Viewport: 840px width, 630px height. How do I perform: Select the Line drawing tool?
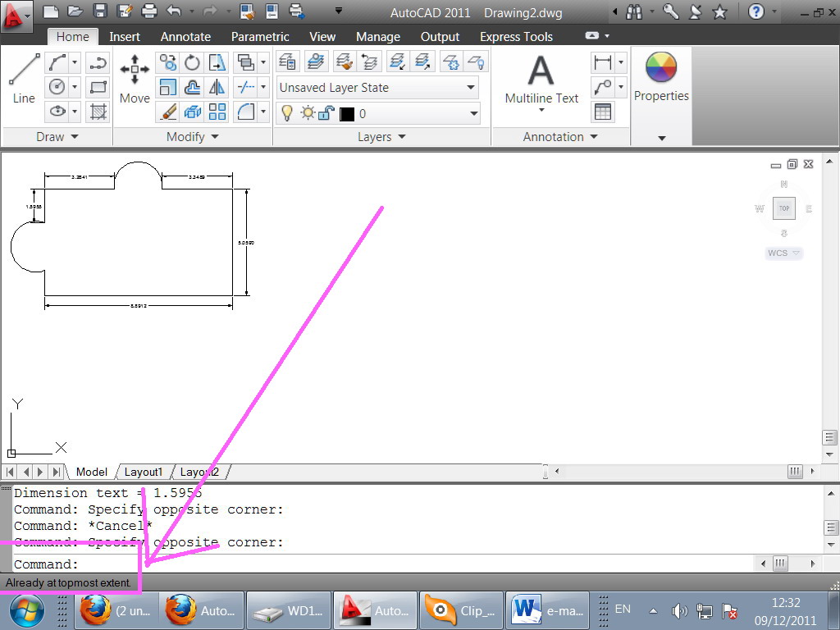(24, 78)
